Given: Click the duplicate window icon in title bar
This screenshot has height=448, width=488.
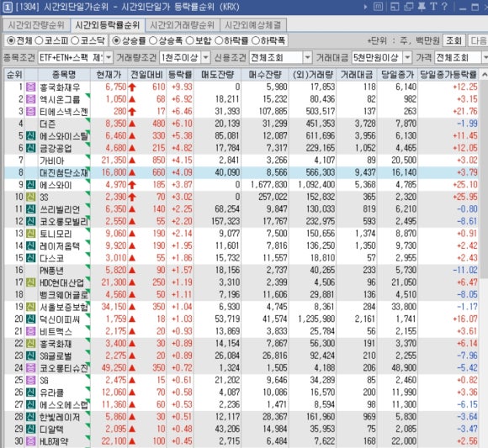Looking at the screenshot, I should [x=408, y=7].
